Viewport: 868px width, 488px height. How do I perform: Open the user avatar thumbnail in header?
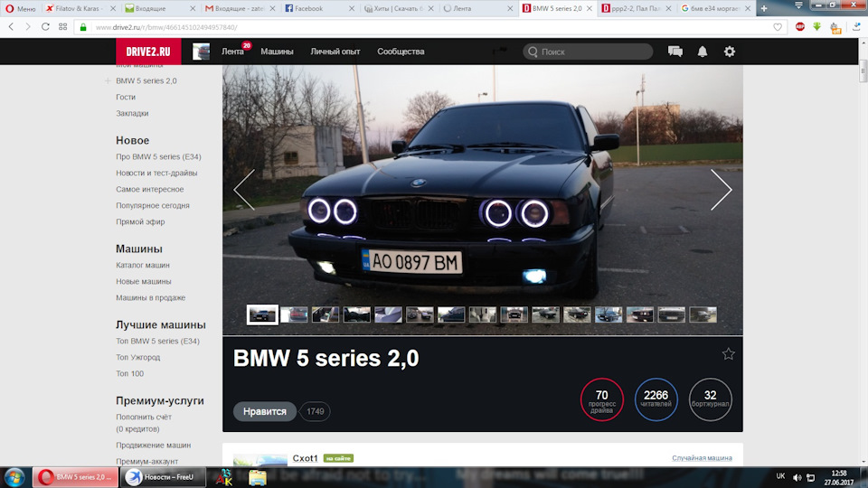point(201,52)
